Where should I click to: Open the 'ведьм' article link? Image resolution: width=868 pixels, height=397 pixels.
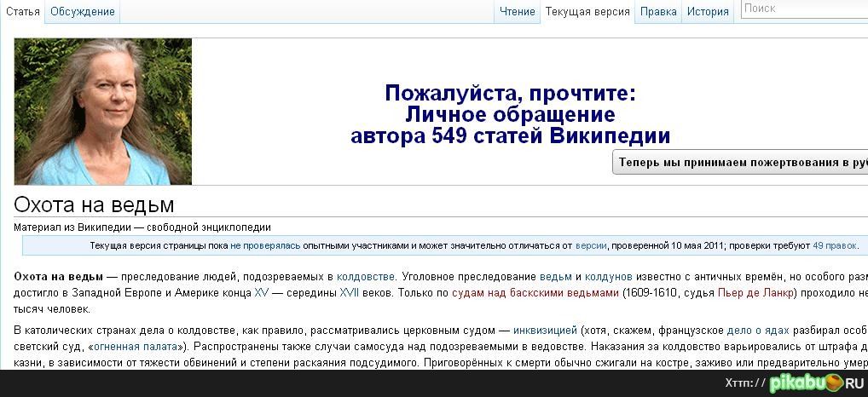click(556, 277)
